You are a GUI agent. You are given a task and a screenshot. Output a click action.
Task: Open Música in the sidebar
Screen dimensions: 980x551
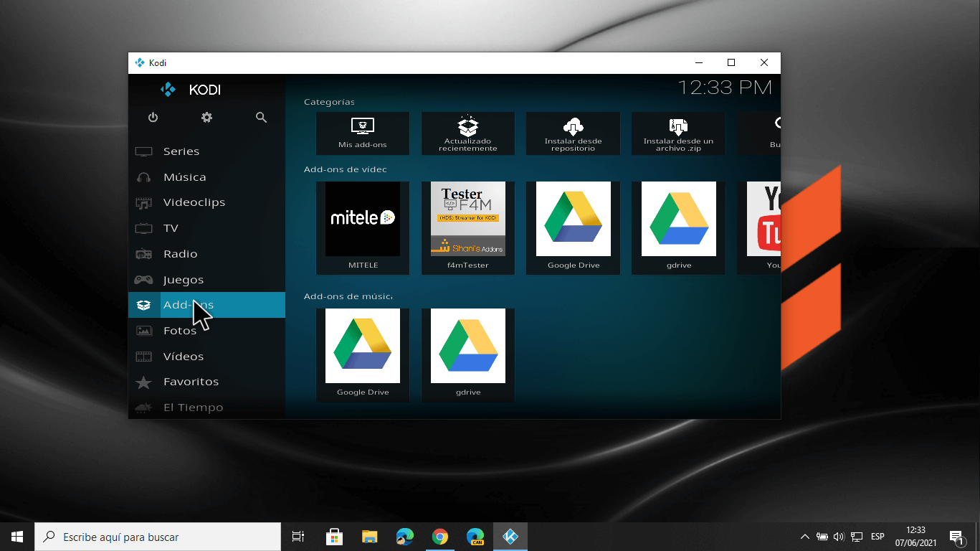tap(206, 177)
